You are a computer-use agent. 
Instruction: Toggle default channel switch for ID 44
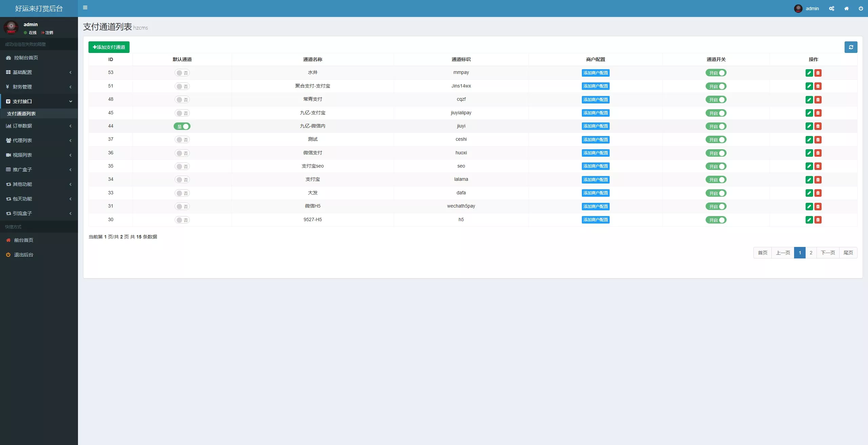182,126
